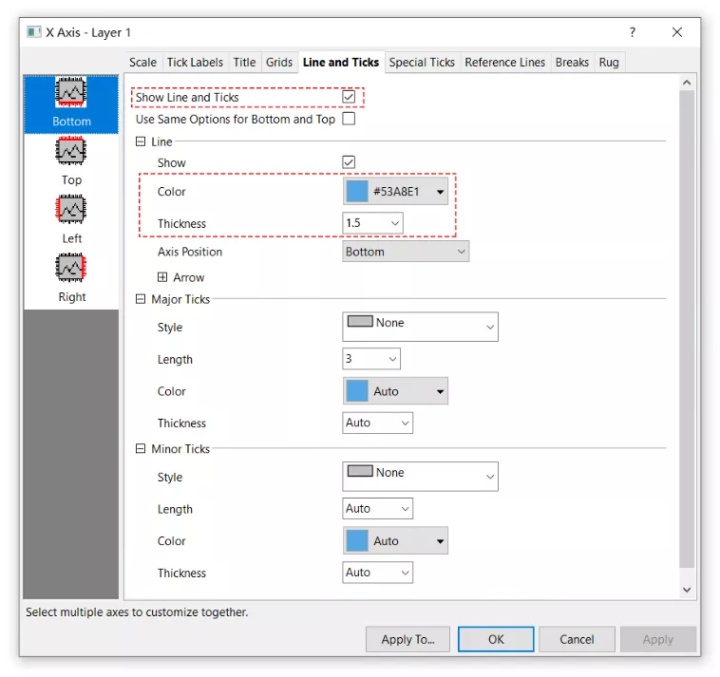Select the Bottom axis icon
720x677 pixels.
coord(71,92)
